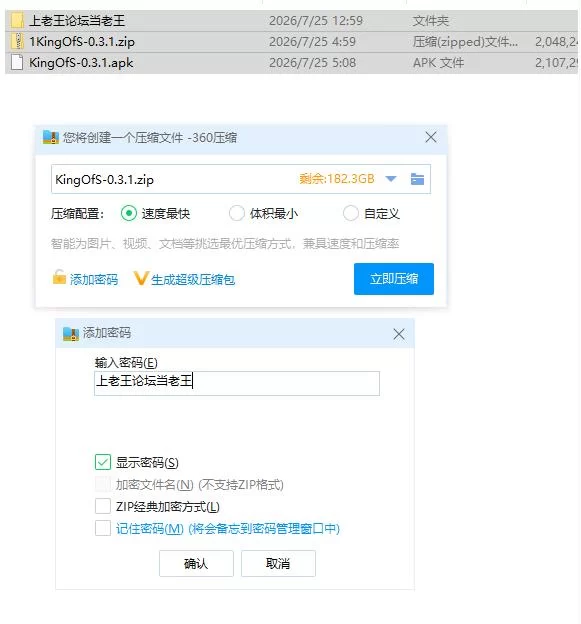
Task: Close the 添加密码 dialog
Action: coord(399,334)
